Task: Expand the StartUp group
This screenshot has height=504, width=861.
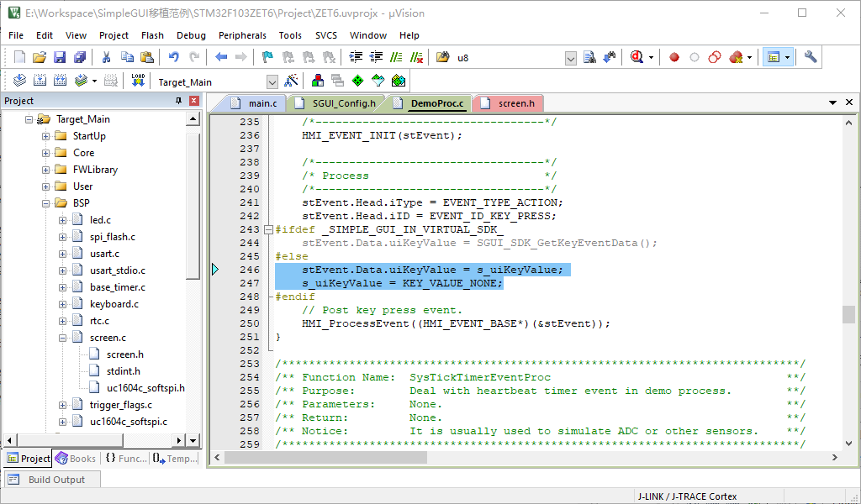Action: coord(45,136)
